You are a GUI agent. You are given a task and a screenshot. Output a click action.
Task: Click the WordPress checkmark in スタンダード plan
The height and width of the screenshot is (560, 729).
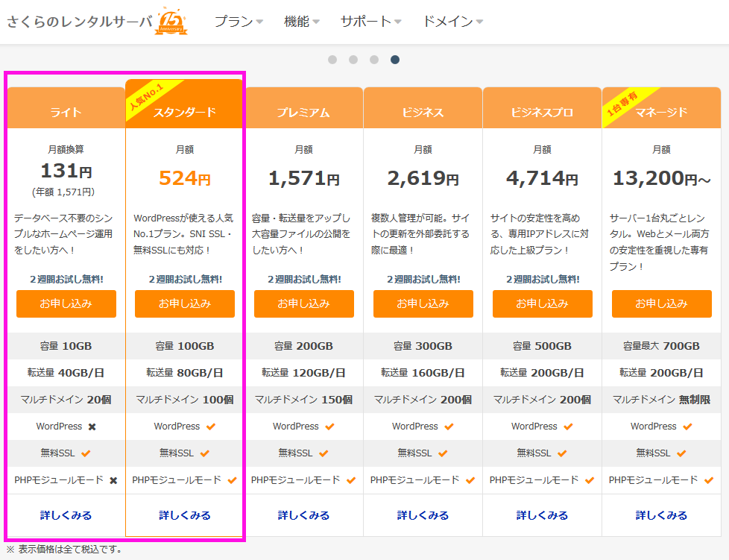click(x=210, y=427)
